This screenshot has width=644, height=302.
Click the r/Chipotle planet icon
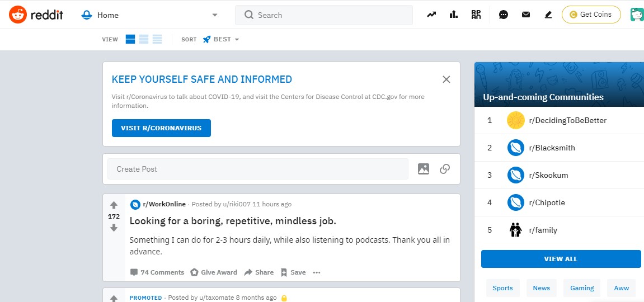click(x=516, y=202)
